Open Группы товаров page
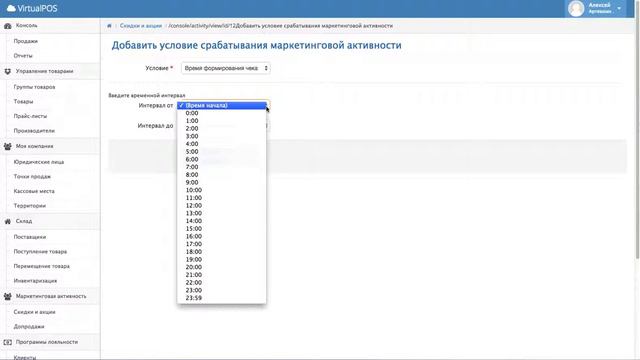Screen dimensions: 640x360 [x=34, y=87]
